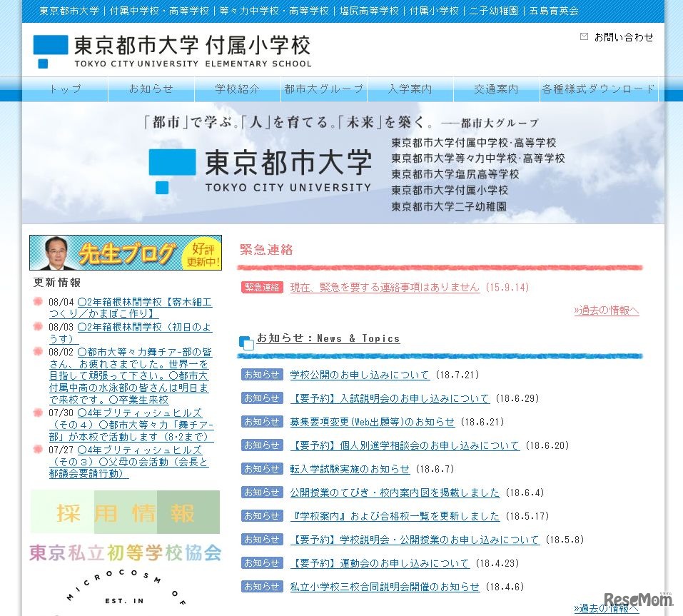Open the 東京私立初等学校協会 banner
Screen dimensions: 683x616
pyautogui.click(x=126, y=552)
